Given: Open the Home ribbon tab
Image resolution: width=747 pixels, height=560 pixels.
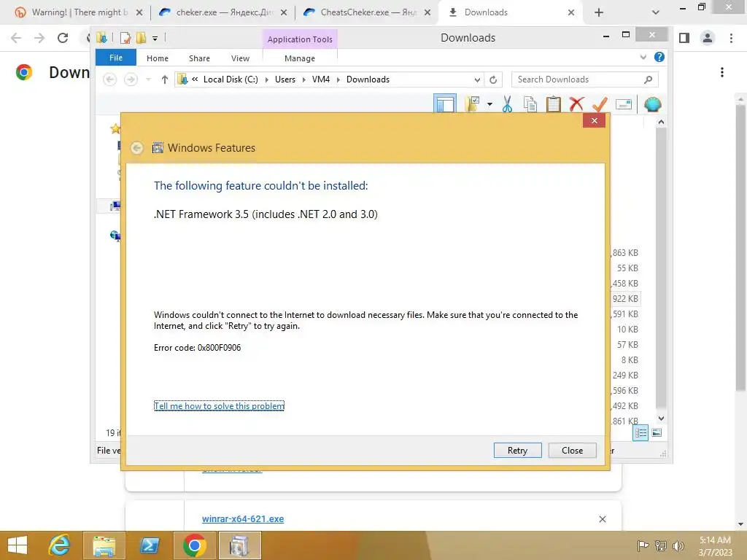Looking at the screenshot, I should coord(158,58).
